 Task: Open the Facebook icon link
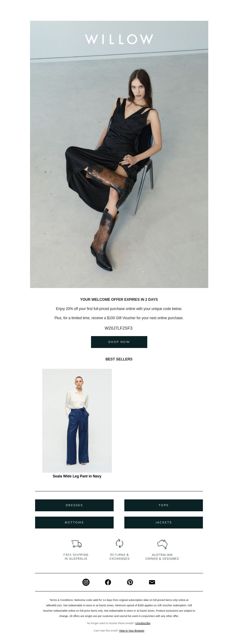click(x=108, y=582)
